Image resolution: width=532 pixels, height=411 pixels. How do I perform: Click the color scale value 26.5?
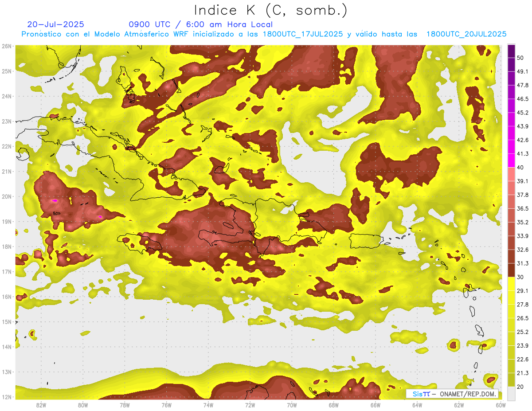(x=523, y=318)
